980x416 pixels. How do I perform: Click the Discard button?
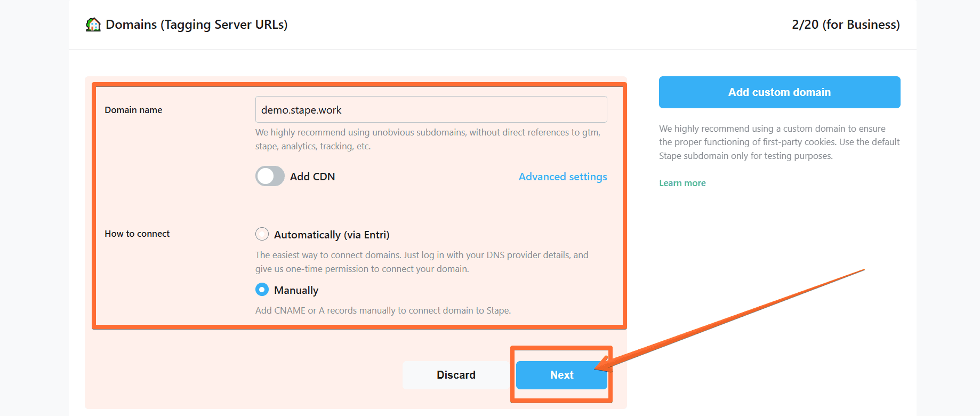[456, 375]
